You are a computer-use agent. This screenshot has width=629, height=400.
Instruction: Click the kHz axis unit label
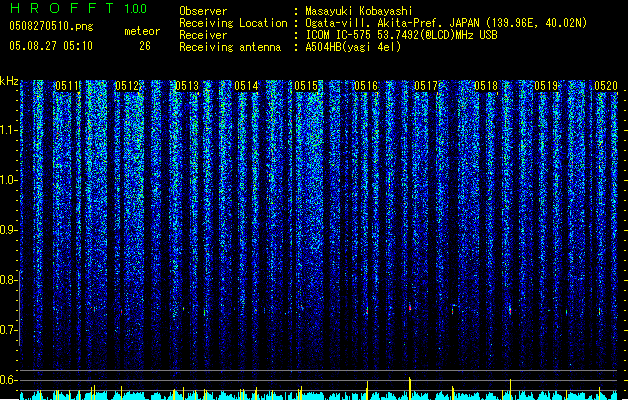(9, 81)
